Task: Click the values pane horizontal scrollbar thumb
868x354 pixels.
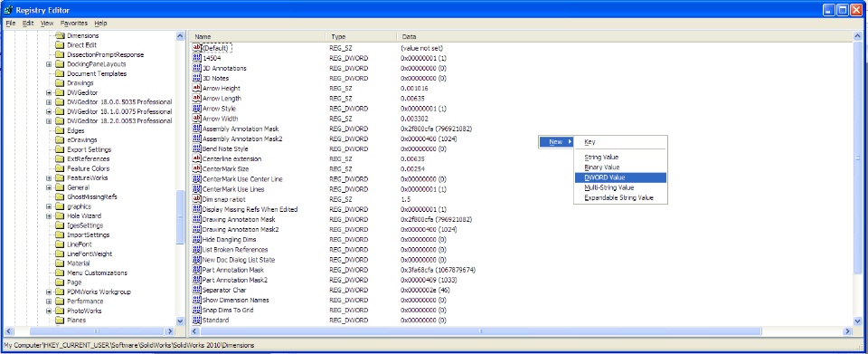Action: (x=480, y=331)
